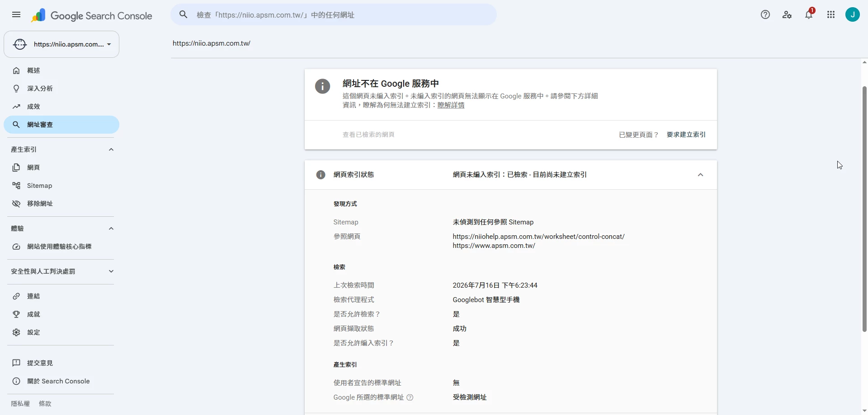Click 查看已檢索的網頁
The width and height of the screenshot is (868, 415).
pos(368,135)
